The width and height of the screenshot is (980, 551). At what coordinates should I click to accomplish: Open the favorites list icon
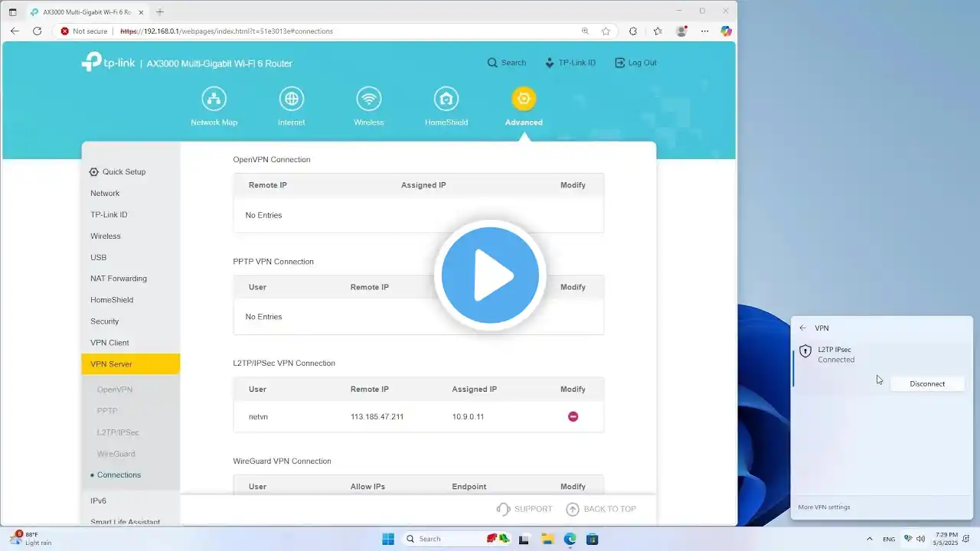coord(658,31)
